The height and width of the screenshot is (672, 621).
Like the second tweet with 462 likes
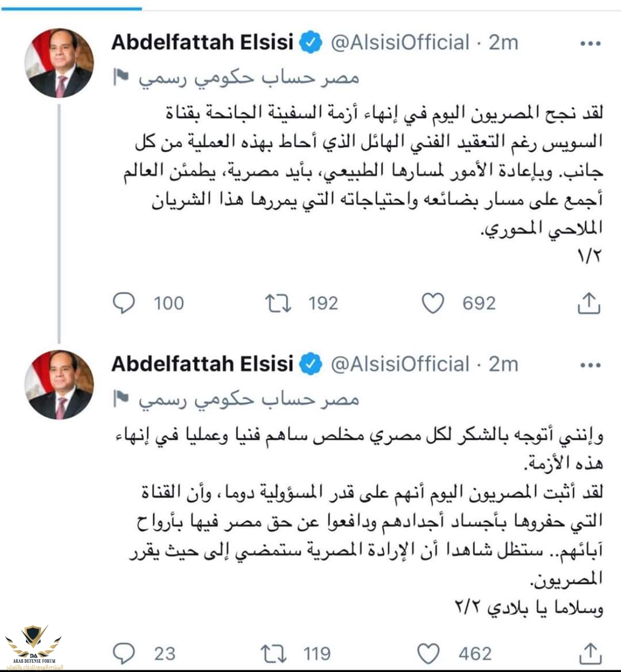coord(428,654)
